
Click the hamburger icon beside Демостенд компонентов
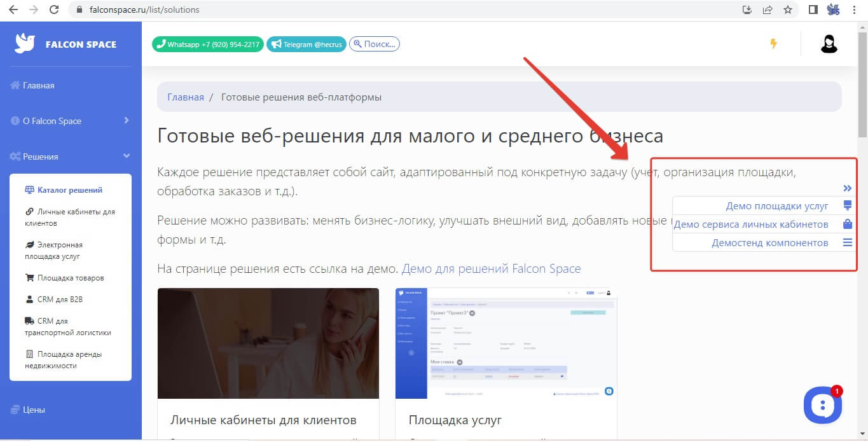[x=847, y=242]
